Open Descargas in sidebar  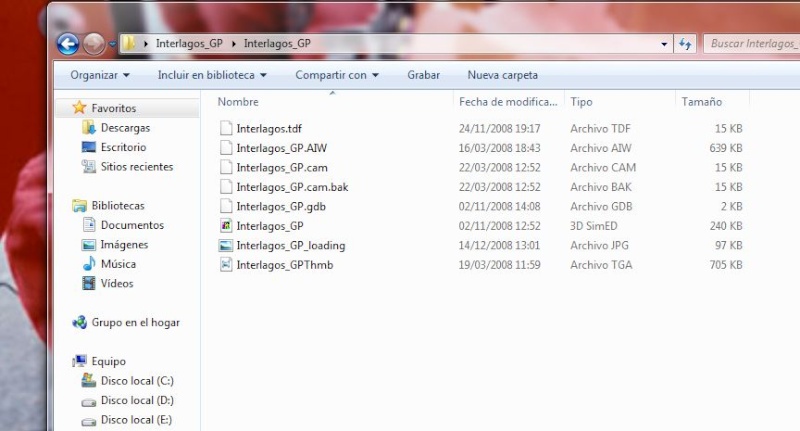point(126,128)
